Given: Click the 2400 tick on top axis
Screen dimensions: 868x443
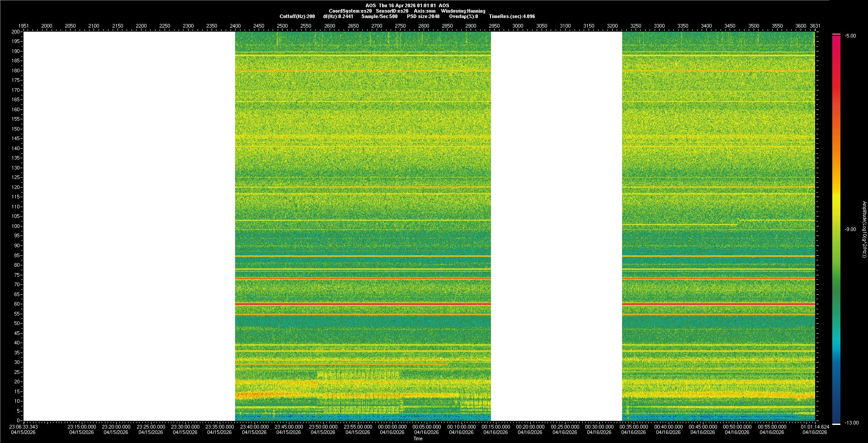Looking at the screenshot, I should pyautogui.click(x=235, y=26).
